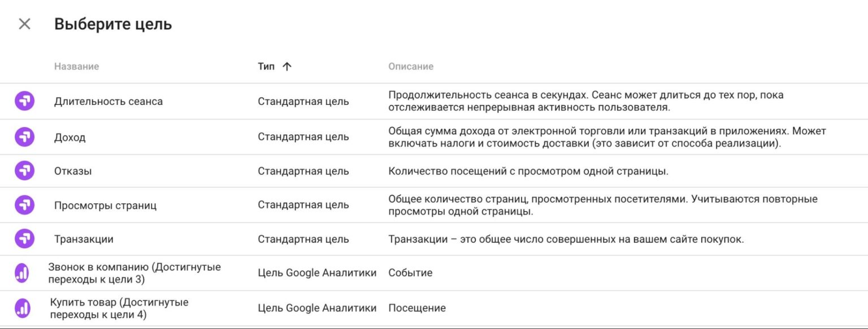Viewport: 868px width, 329px height.
Task: Select the purple icon next to Доход
Action: [x=24, y=137]
